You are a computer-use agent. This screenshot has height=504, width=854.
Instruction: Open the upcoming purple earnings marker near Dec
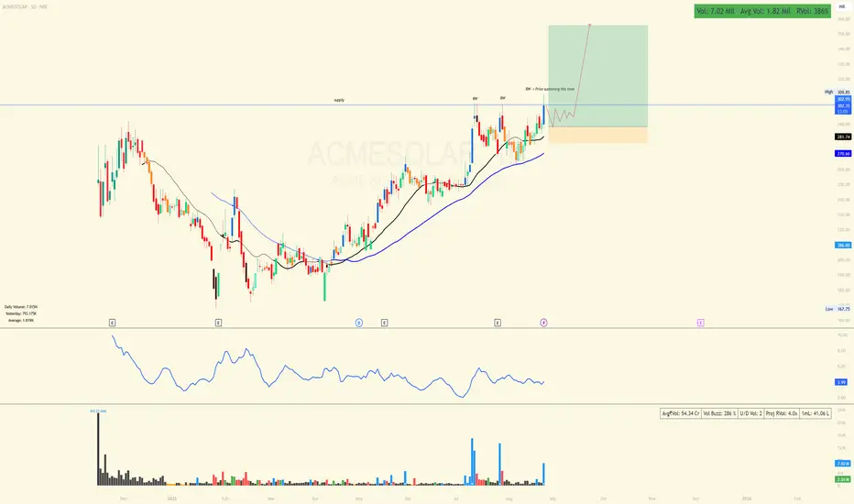pyautogui.click(x=700, y=323)
